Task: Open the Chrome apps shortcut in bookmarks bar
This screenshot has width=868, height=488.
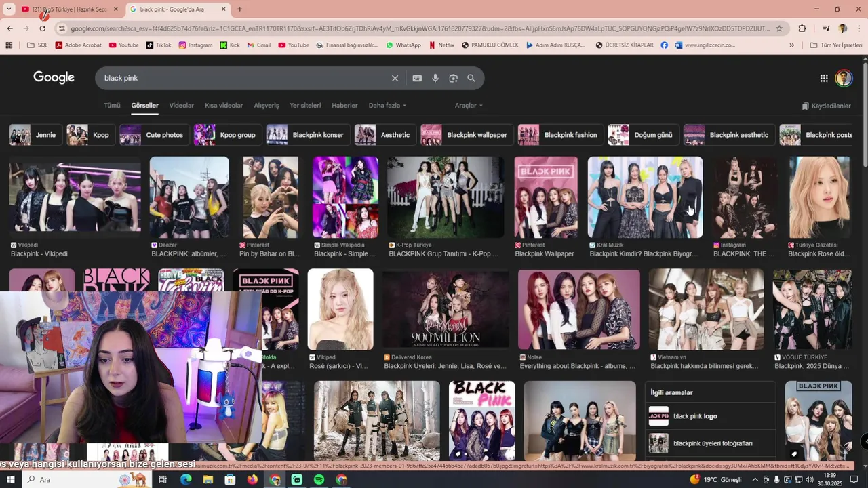Action: pyautogui.click(x=9, y=45)
